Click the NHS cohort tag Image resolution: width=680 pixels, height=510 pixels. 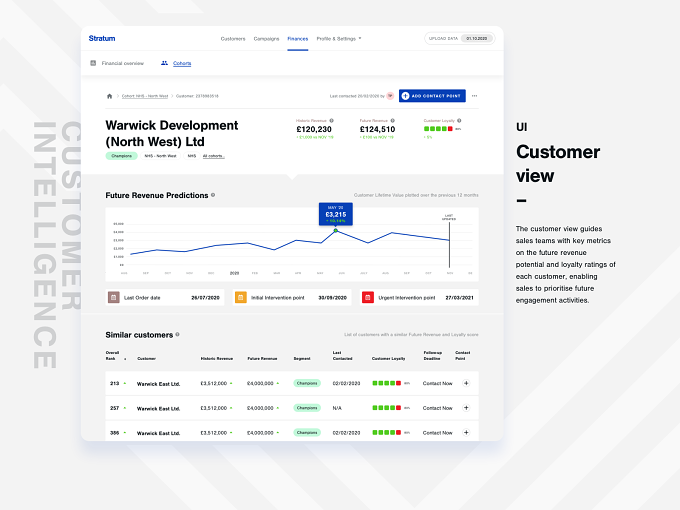[192, 156]
